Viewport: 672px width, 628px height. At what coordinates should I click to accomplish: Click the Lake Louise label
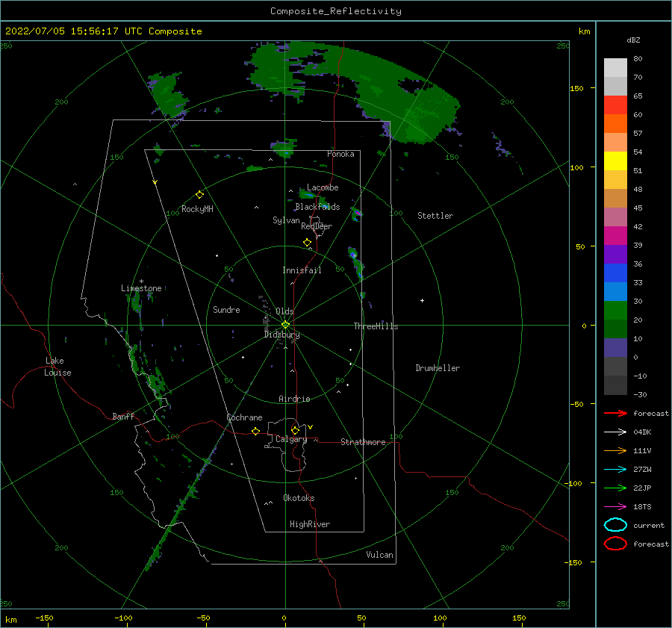(57, 367)
